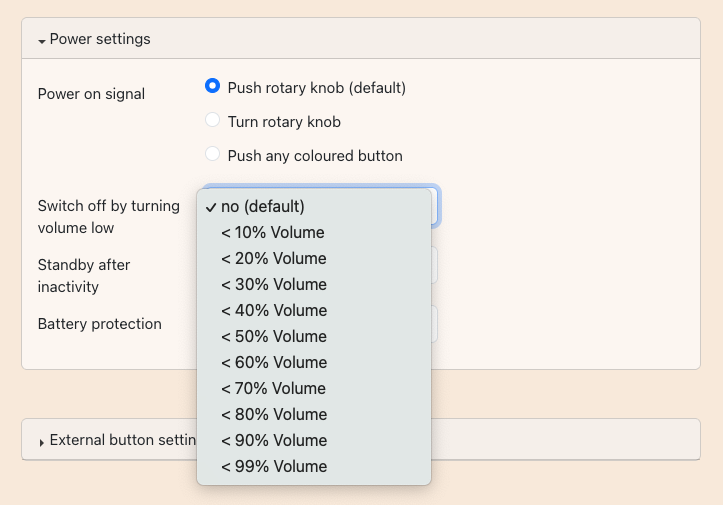Select 'no (default)' in the dropdown list
Viewport: 723px width, 505px height.
point(263,206)
